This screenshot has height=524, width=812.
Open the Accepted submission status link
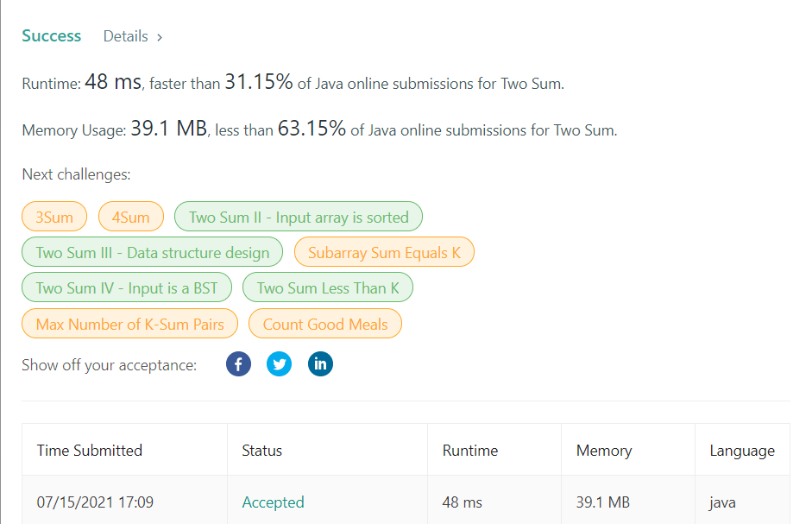(x=273, y=502)
